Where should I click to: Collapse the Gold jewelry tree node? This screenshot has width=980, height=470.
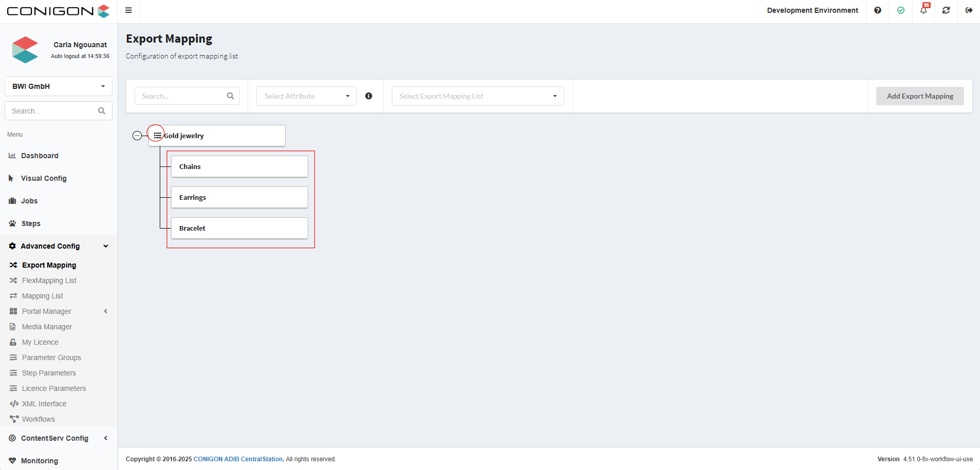click(137, 136)
